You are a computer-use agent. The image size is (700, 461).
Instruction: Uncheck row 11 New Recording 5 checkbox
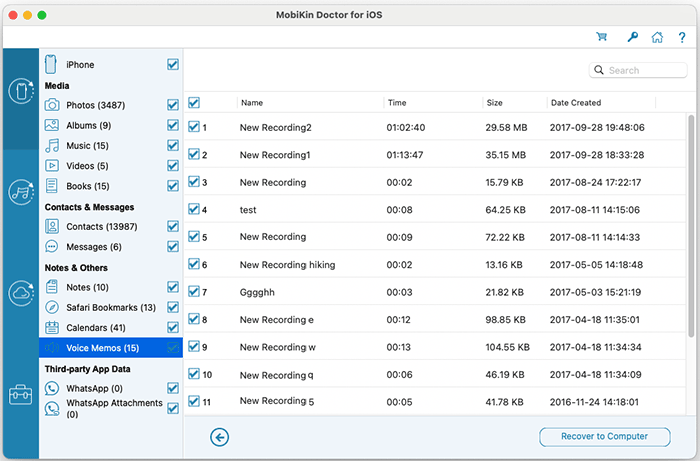point(194,401)
